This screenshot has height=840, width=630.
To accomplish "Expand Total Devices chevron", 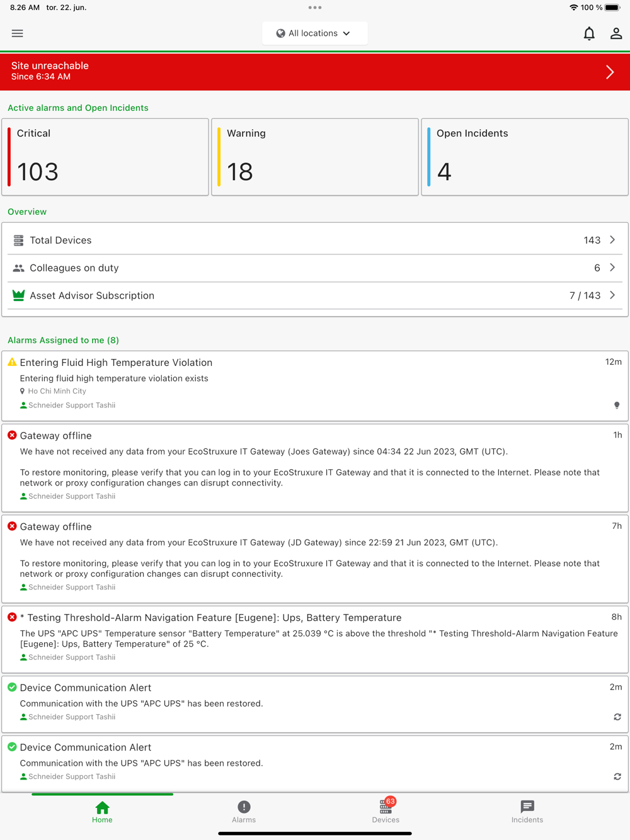I will point(612,240).
